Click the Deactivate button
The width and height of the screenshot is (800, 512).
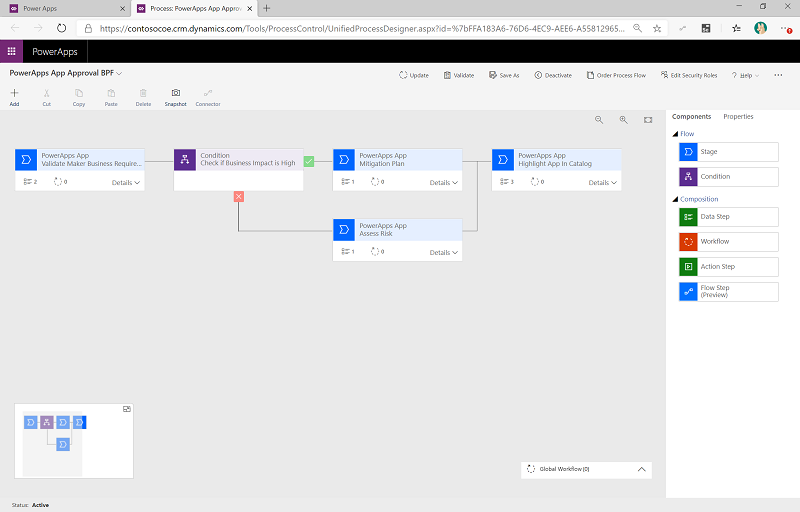tap(553, 75)
